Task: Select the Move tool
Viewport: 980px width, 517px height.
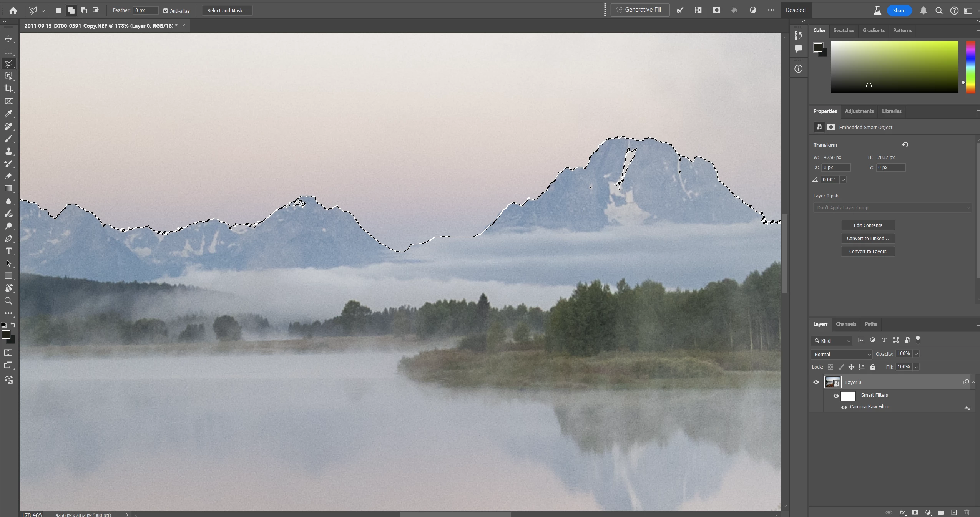Action: pyautogui.click(x=8, y=39)
